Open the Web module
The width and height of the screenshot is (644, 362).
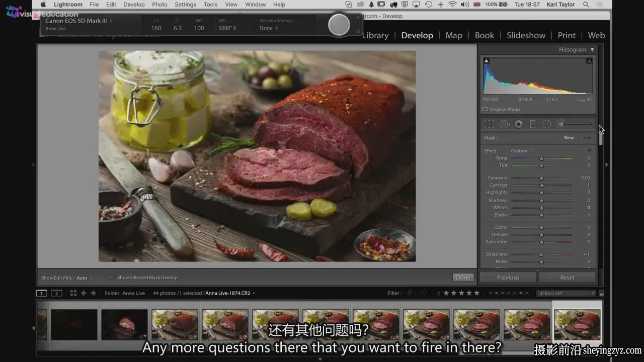tap(596, 35)
